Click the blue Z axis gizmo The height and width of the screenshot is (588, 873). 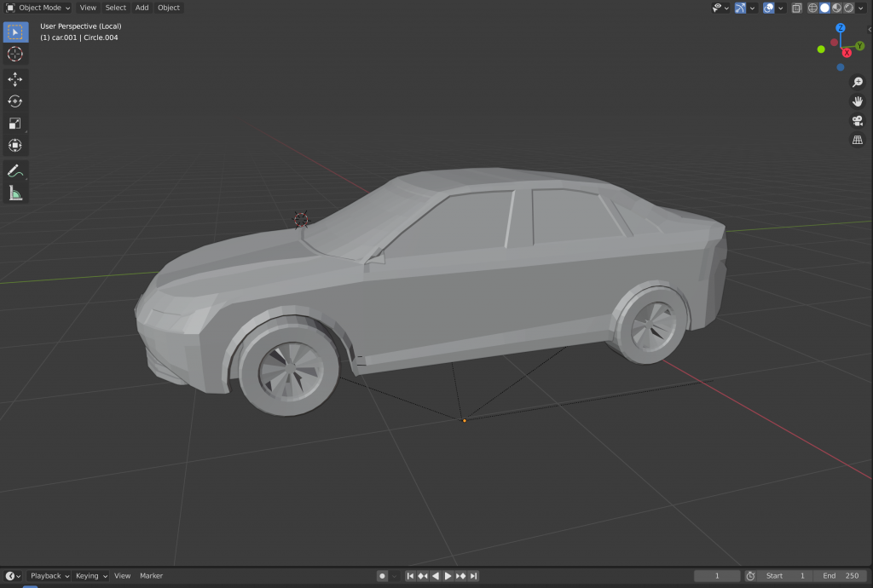click(841, 28)
